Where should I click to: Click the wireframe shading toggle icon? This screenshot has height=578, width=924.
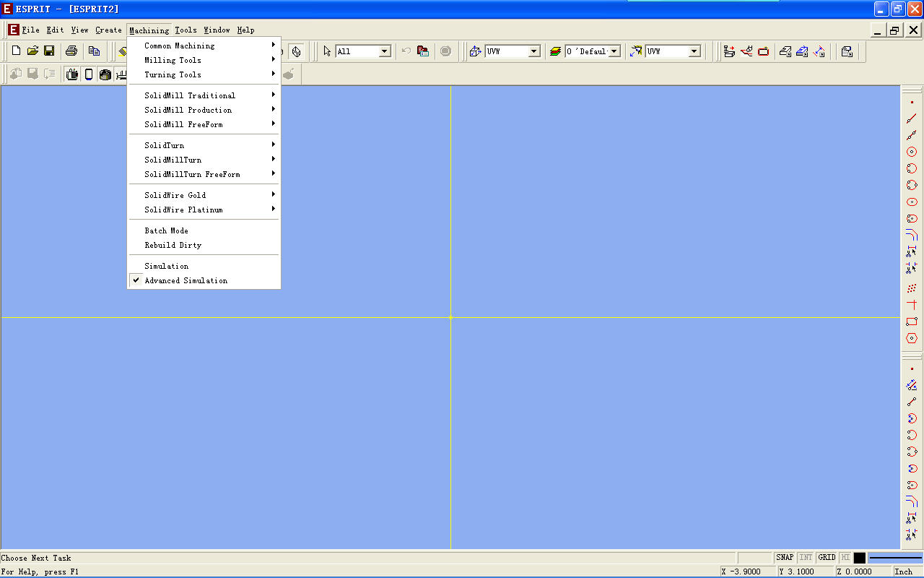[297, 51]
